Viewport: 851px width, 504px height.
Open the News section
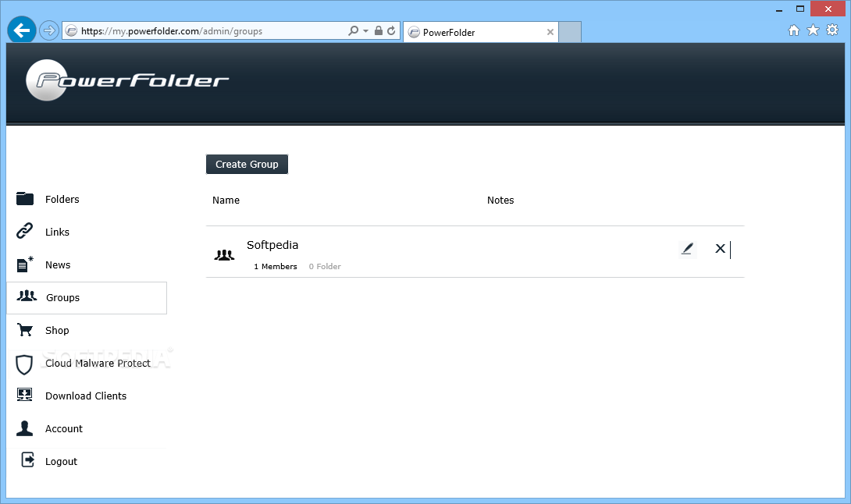(58, 264)
